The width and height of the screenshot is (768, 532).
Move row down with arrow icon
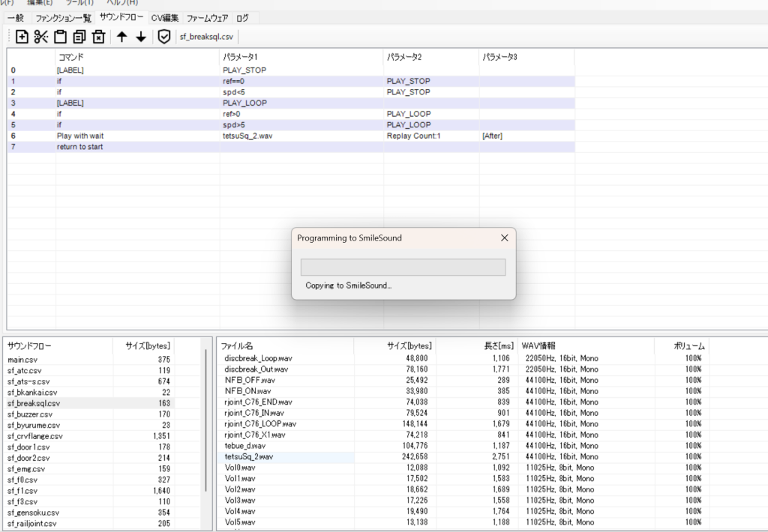click(x=140, y=37)
